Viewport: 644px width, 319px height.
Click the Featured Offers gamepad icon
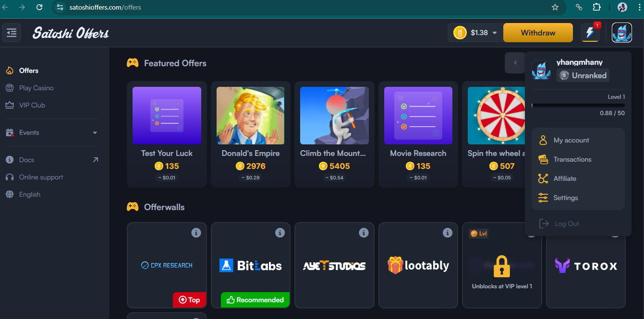click(x=133, y=63)
